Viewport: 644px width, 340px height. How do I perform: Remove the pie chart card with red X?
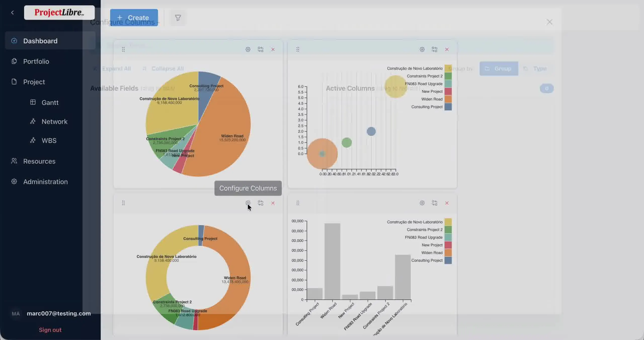273,49
